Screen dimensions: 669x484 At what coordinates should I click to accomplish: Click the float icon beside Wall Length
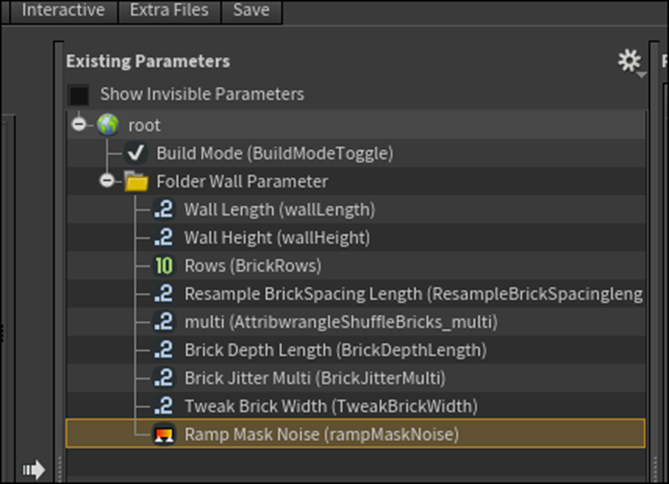(x=164, y=210)
